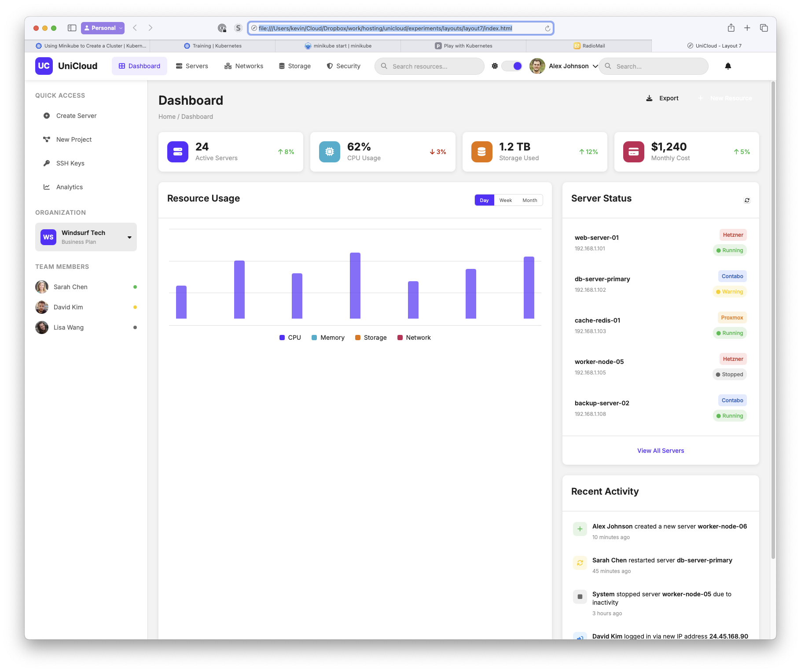Viewport: 801px width, 672px height.
Task: Click the CPU Usage chip icon
Action: pos(330,152)
